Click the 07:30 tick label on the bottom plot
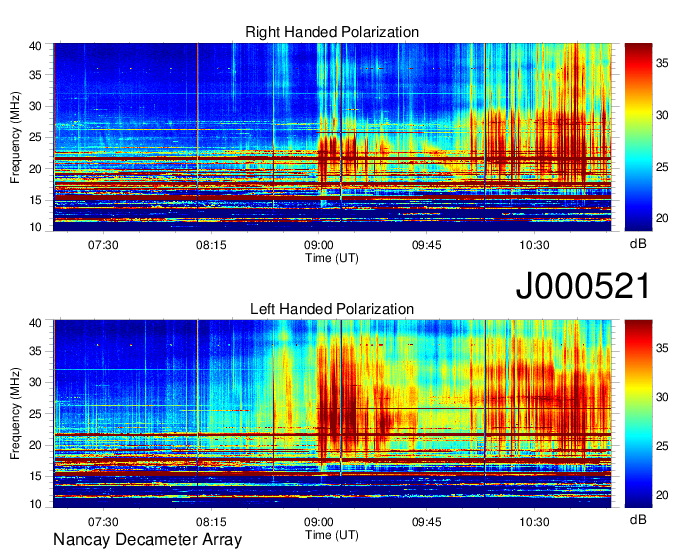The width and height of the screenshot is (680, 552). 103,522
